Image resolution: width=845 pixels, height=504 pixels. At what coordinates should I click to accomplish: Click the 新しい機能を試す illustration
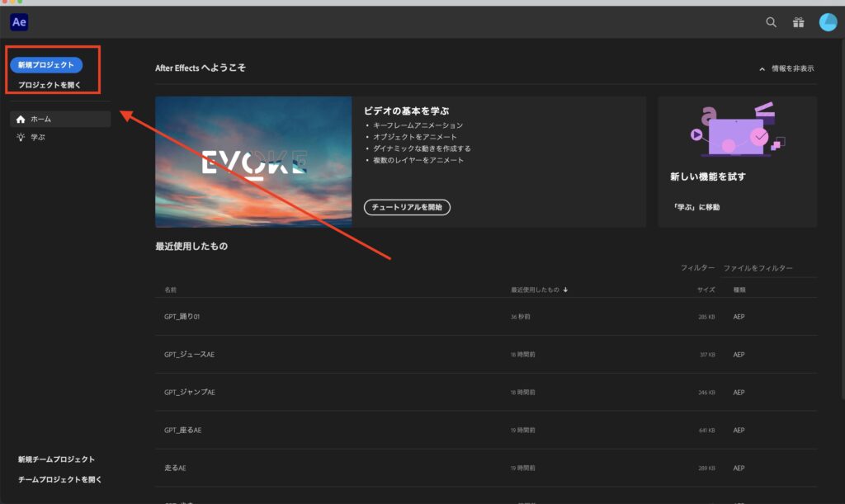click(738, 131)
